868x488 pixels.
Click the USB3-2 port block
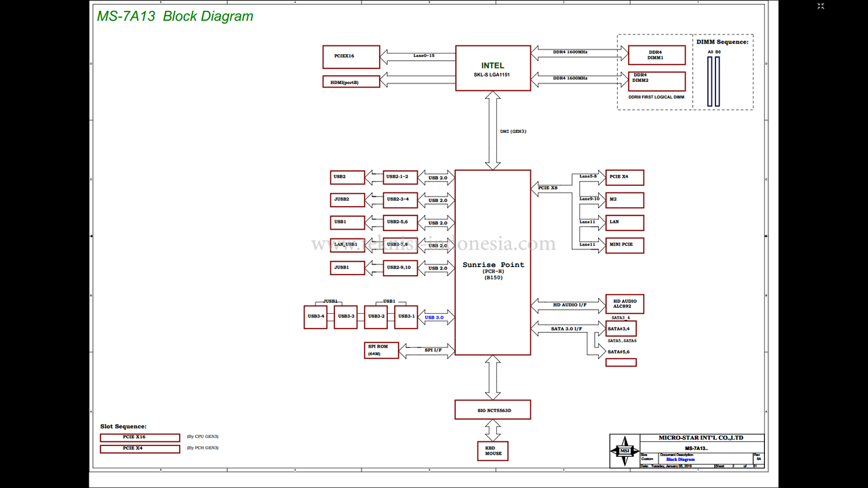[376, 317]
